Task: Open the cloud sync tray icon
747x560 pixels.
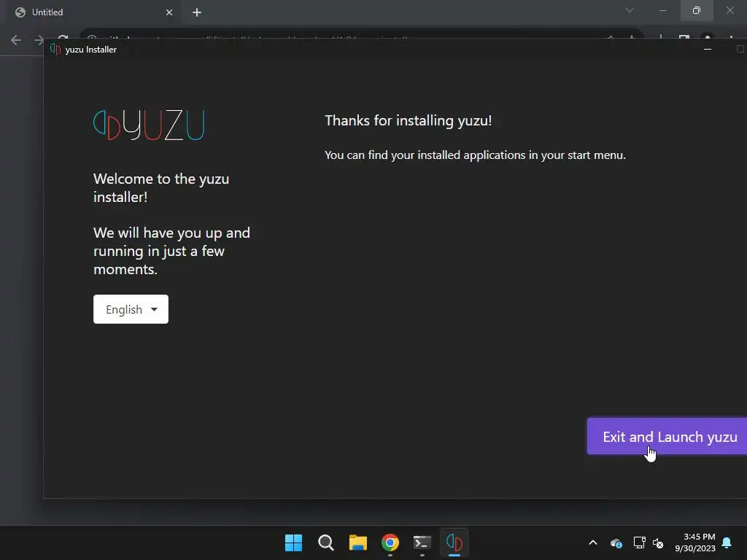Action: (616, 542)
